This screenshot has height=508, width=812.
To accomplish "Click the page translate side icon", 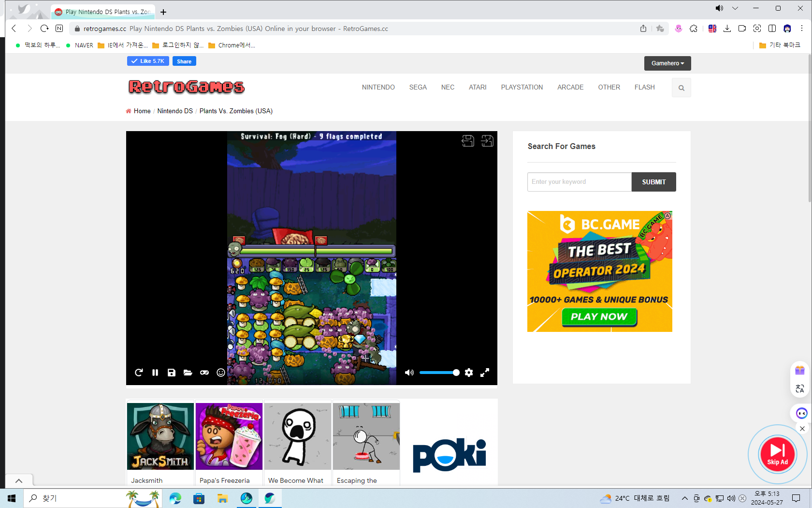I will point(800,388).
